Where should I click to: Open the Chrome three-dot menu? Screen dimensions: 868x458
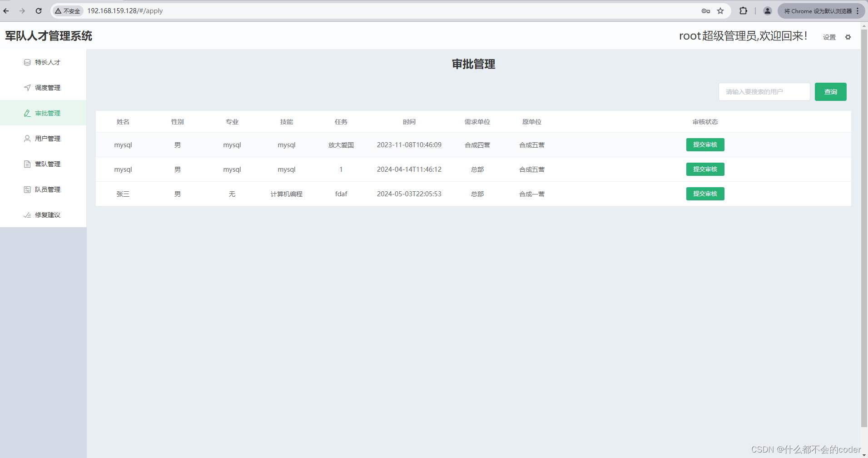(858, 11)
